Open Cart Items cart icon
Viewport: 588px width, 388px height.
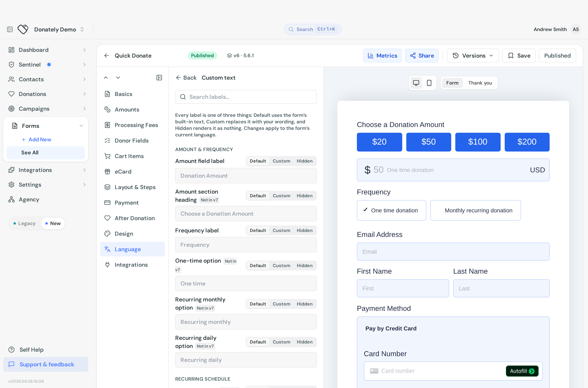[x=107, y=156]
